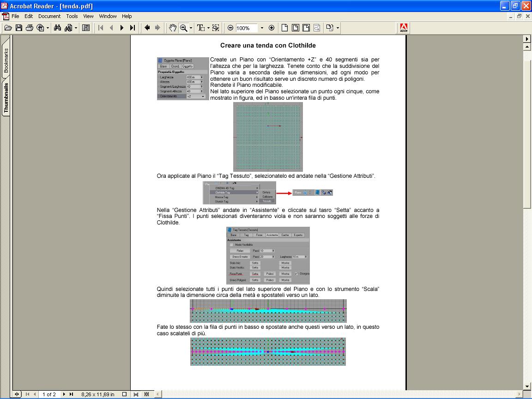This screenshot has height=399, width=532.
Task: Open the Find binoculars tool
Action: tap(57, 28)
